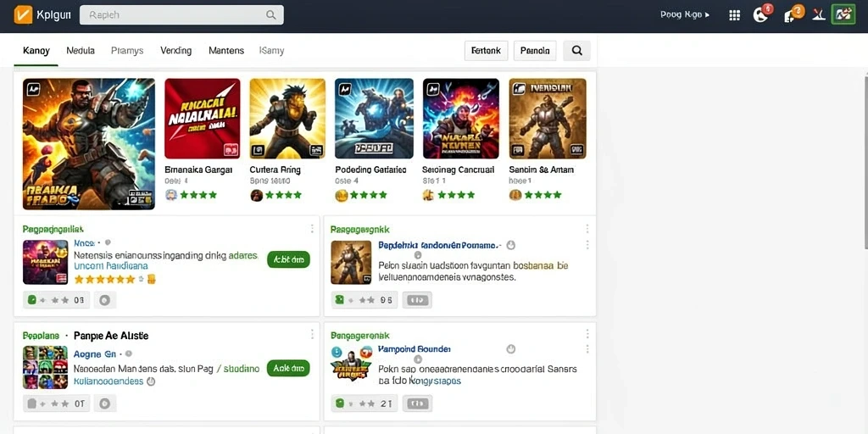Open notifications icon with red badge
Screen dimensions: 868x434
click(762, 14)
